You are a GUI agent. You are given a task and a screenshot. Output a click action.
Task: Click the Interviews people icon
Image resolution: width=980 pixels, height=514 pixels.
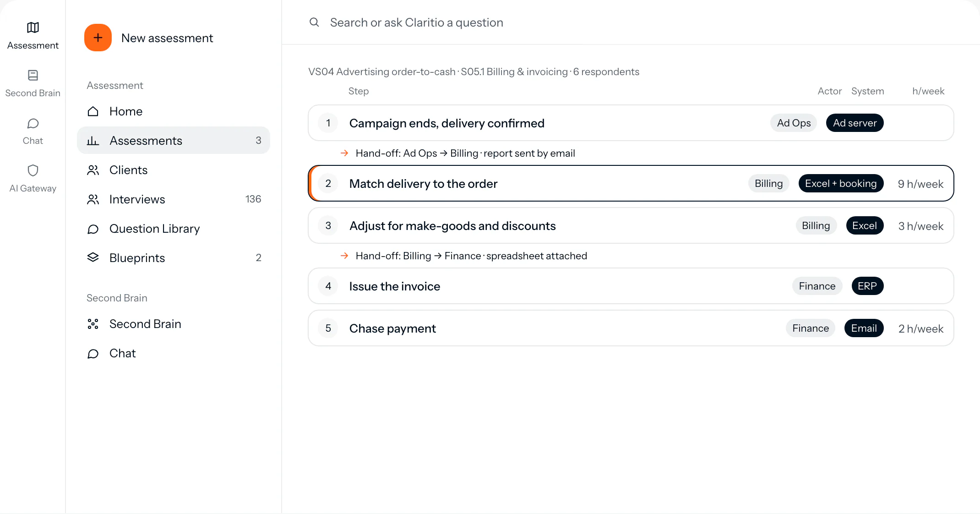click(93, 199)
